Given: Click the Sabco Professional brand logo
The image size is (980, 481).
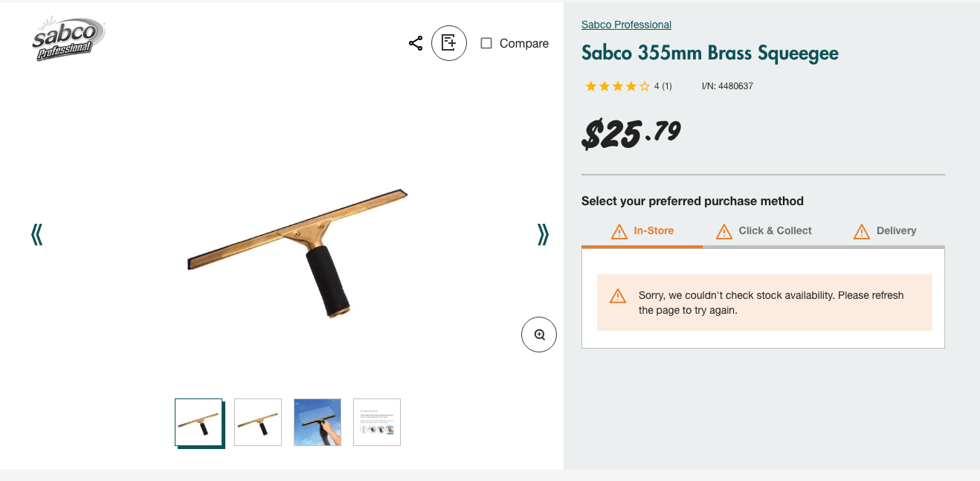Looking at the screenshot, I should pos(68,37).
